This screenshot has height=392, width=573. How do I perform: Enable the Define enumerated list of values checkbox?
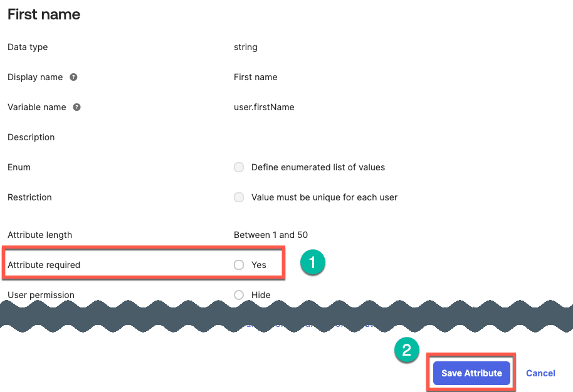pos(239,167)
